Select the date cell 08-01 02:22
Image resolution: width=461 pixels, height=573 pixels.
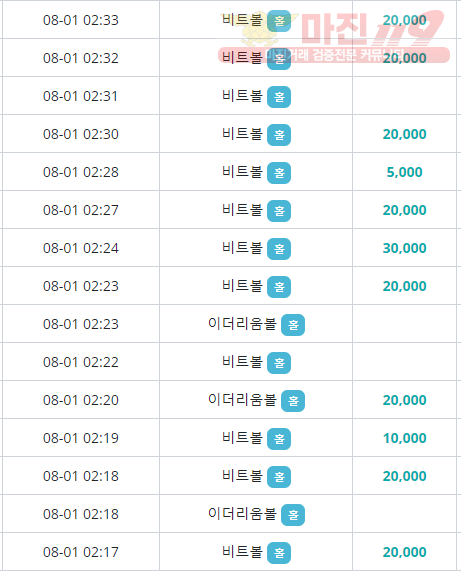click(81, 362)
